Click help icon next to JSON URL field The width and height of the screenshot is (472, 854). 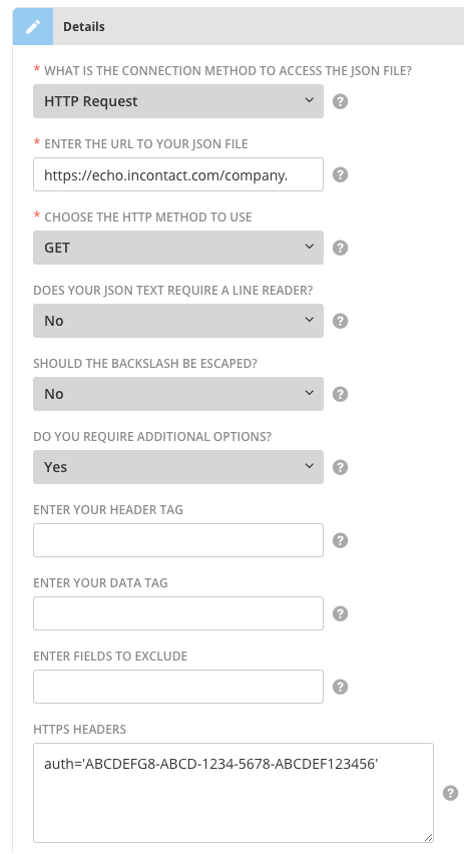pos(340,174)
